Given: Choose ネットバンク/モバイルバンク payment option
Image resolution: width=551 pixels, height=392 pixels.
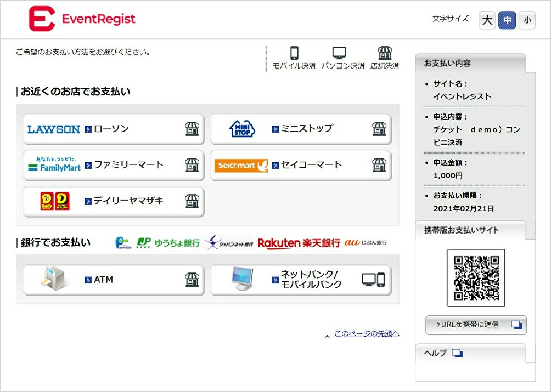Looking at the screenshot, I should tap(300, 280).
